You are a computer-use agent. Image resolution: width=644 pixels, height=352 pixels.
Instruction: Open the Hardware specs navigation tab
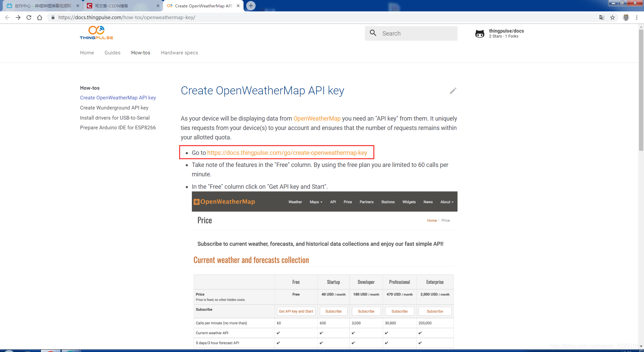[179, 53]
